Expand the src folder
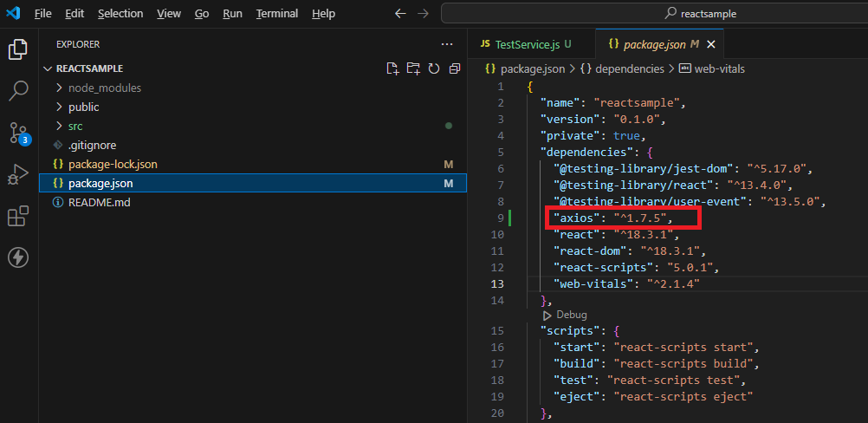Screen dimensions: 868x423 click(x=75, y=126)
